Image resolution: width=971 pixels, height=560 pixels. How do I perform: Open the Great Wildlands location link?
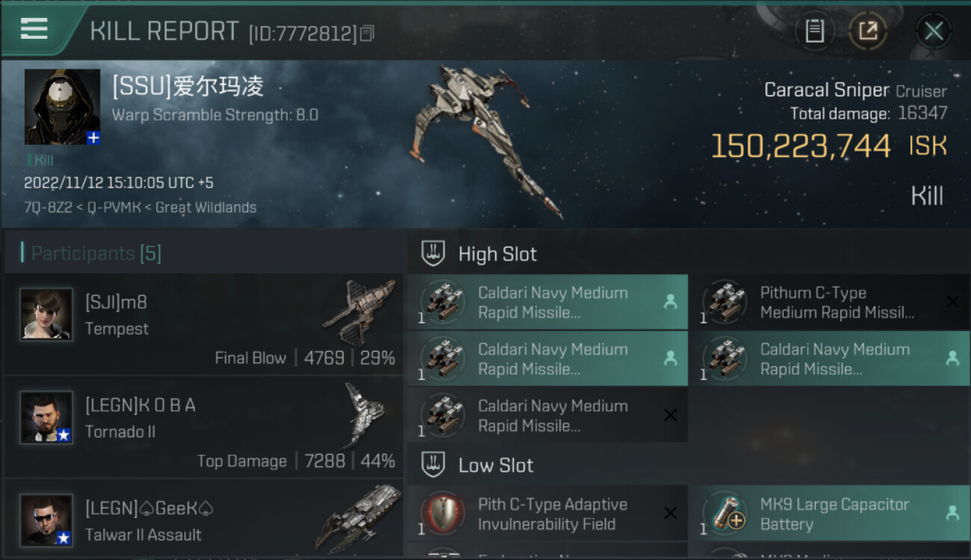[x=206, y=208]
